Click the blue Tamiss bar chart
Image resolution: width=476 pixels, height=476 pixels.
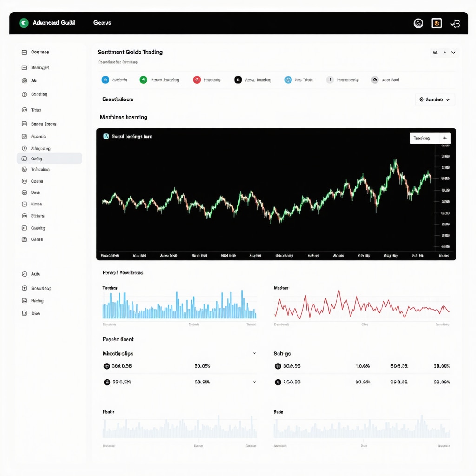coord(179,304)
